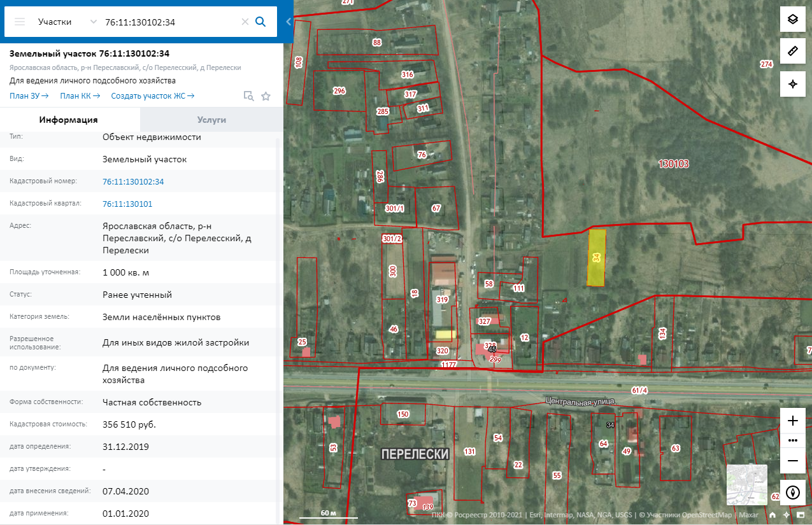Open the hamburger menu in search bar
Image resolution: width=812 pixels, height=525 pixels.
[20, 22]
